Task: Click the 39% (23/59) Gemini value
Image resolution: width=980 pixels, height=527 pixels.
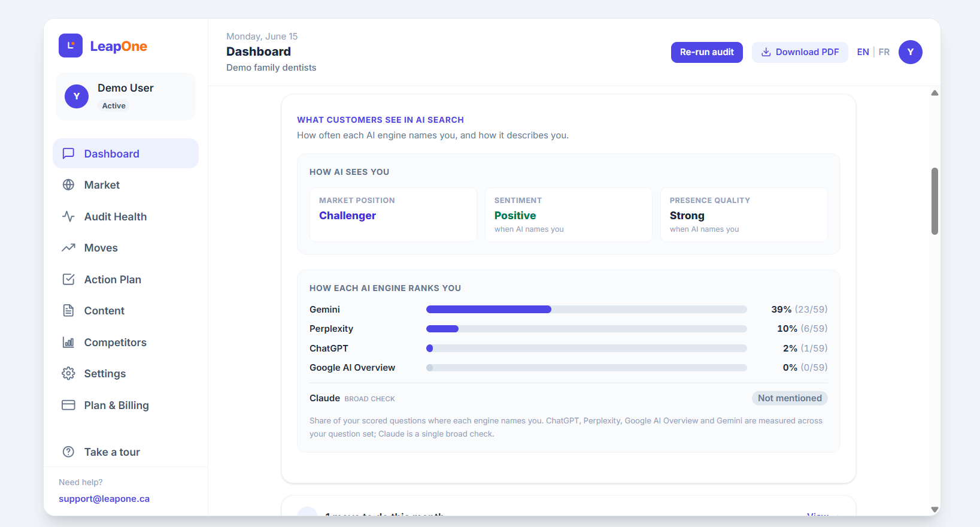Action: [x=799, y=309]
